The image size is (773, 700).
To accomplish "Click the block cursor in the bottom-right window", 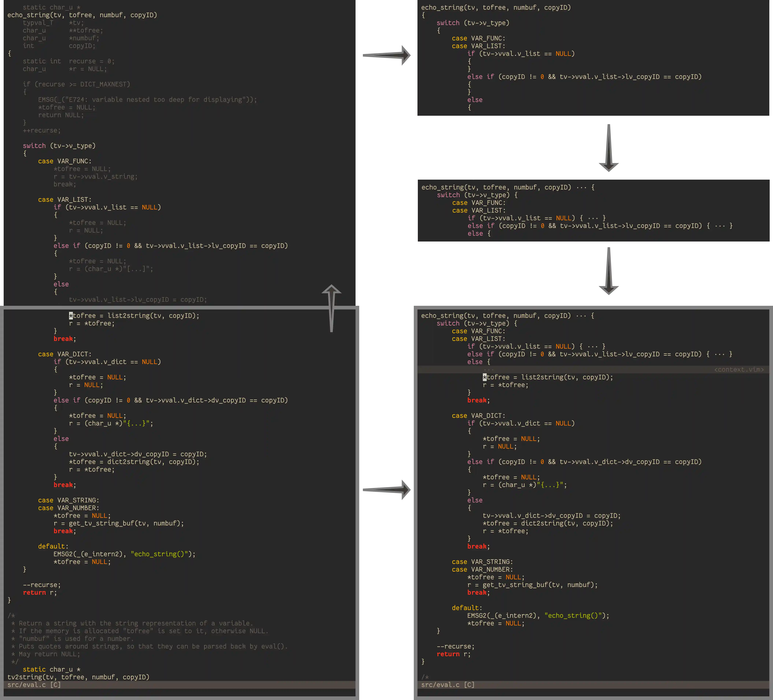I will click(x=485, y=377).
